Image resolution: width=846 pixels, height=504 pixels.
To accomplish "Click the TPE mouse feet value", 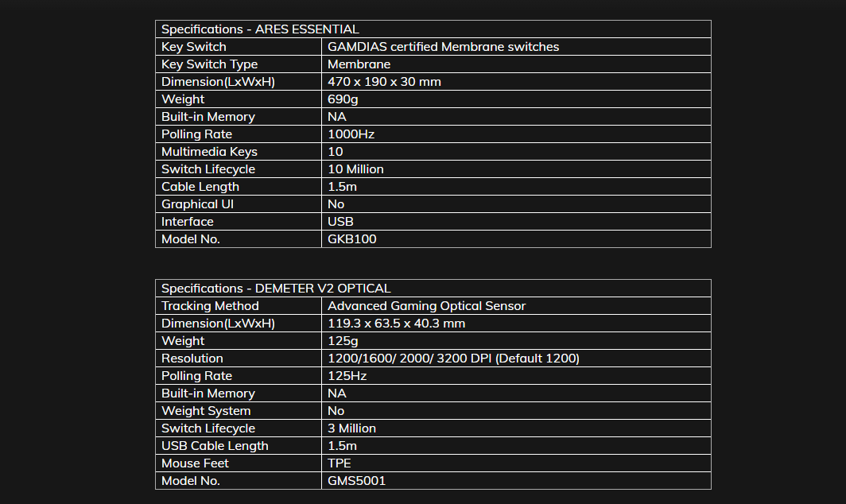I will tap(340, 463).
